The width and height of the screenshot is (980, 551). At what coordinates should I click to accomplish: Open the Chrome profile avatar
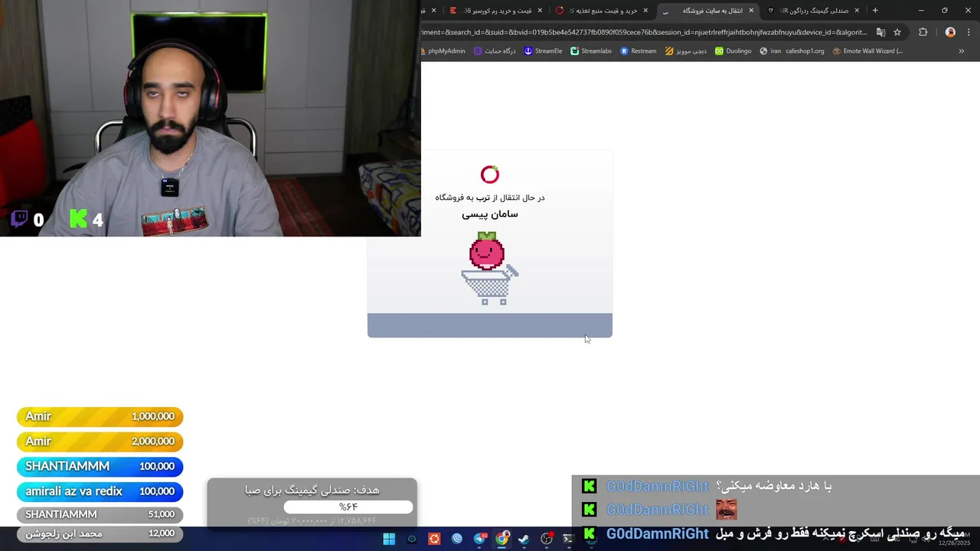950,32
